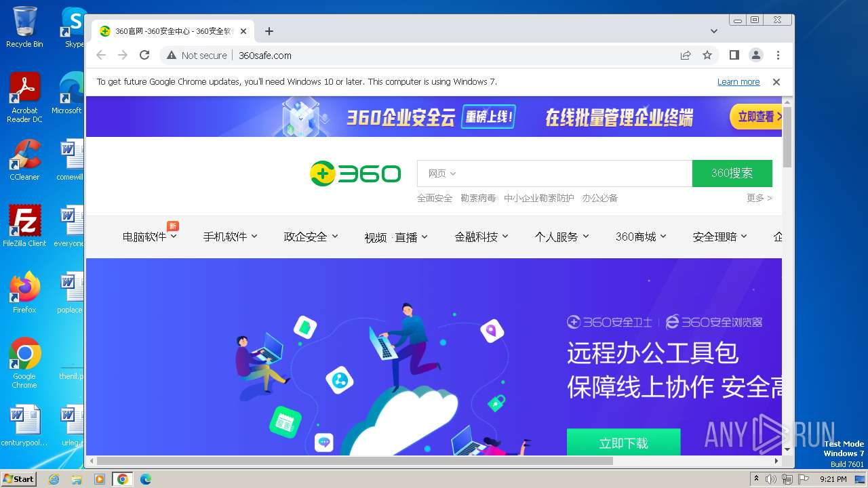Click the page vertical scrollbar thumb
Screen dimensions: 868x488
tap(787, 137)
